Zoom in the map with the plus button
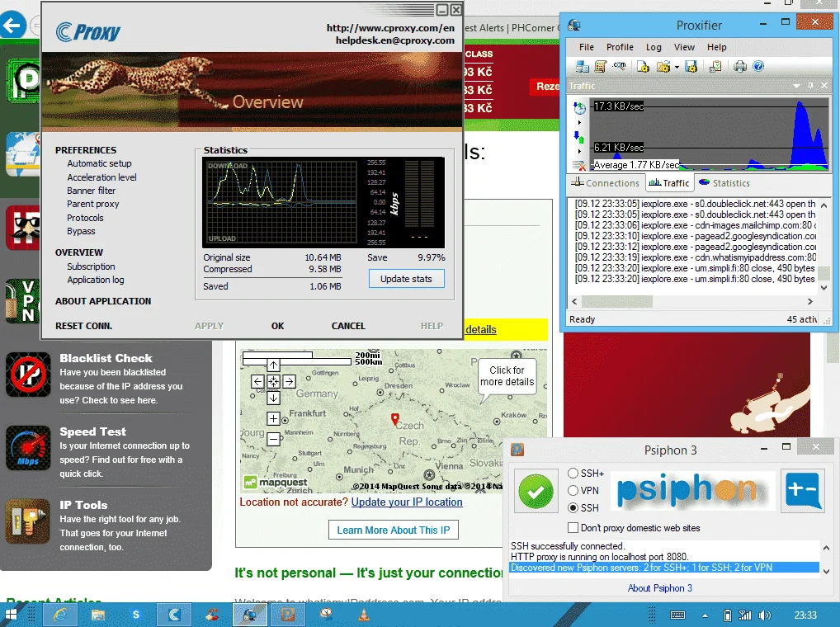840x627 pixels. [273, 419]
